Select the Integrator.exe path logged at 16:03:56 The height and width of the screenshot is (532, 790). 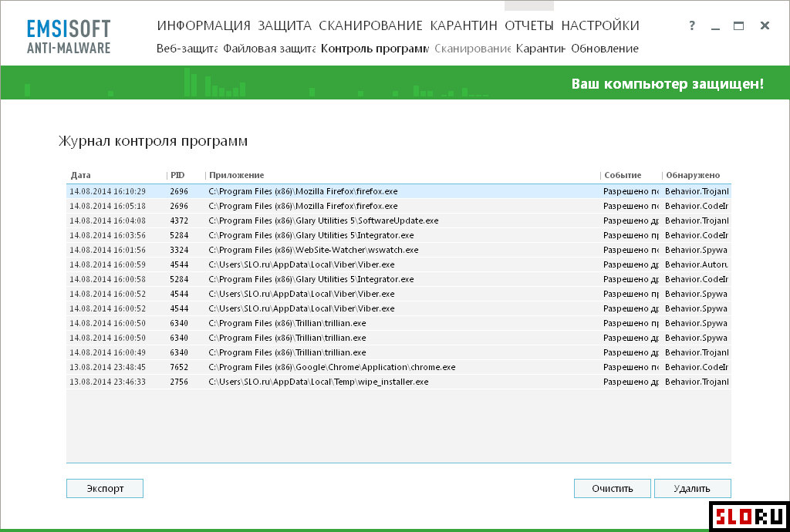click(312, 235)
